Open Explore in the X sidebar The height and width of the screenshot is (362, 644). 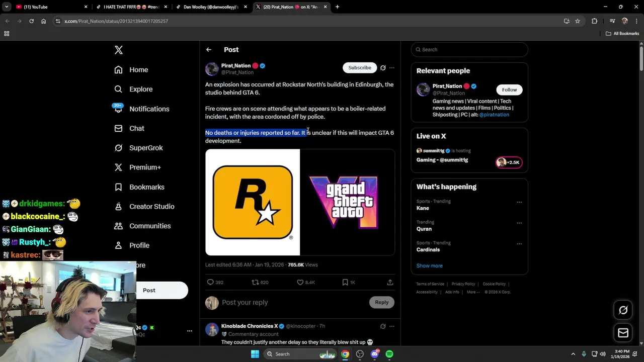pos(133,89)
